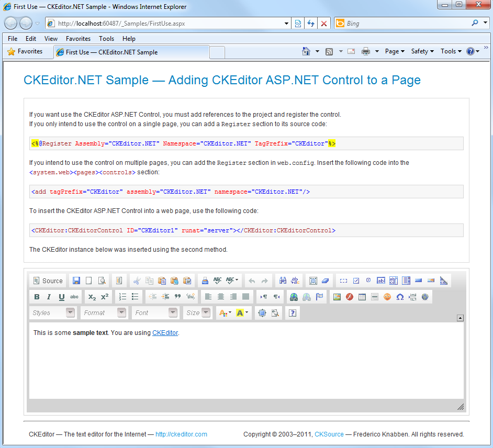Open the Page dropdown in command bar
Screen dimensions: 493x448
(395, 51)
